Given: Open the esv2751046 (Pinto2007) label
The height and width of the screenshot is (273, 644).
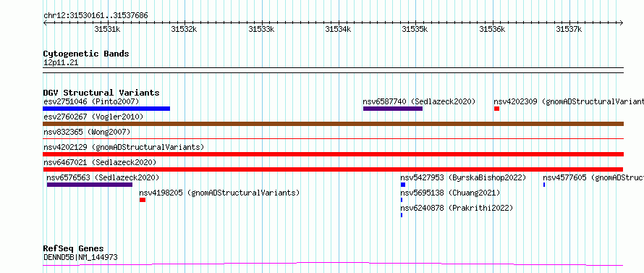Looking at the screenshot, I should (91, 101).
